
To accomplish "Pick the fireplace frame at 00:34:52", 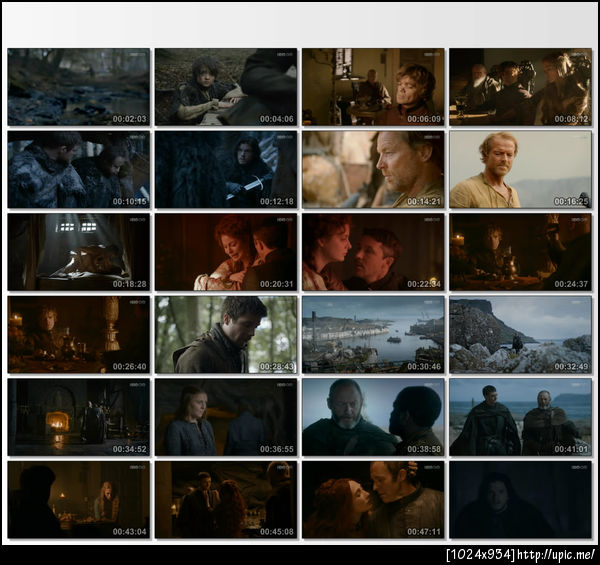I will coord(78,417).
